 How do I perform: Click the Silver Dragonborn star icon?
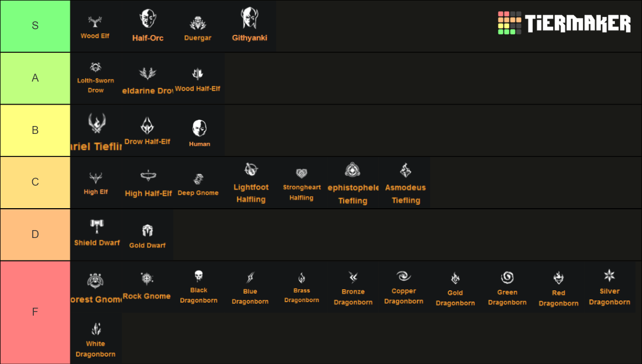pos(609,275)
